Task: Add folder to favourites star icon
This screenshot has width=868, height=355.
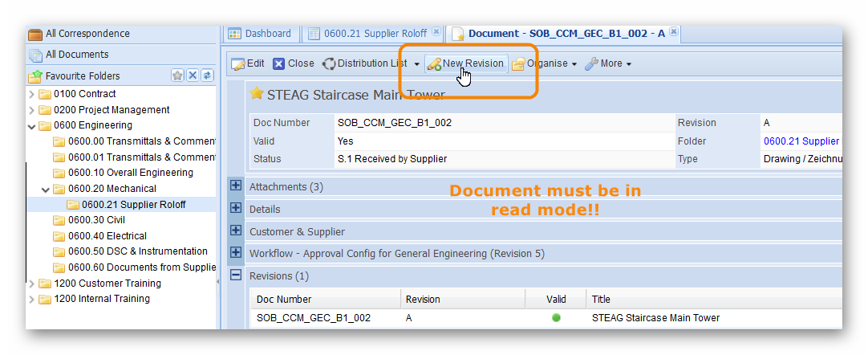Action: [x=177, y=75]
